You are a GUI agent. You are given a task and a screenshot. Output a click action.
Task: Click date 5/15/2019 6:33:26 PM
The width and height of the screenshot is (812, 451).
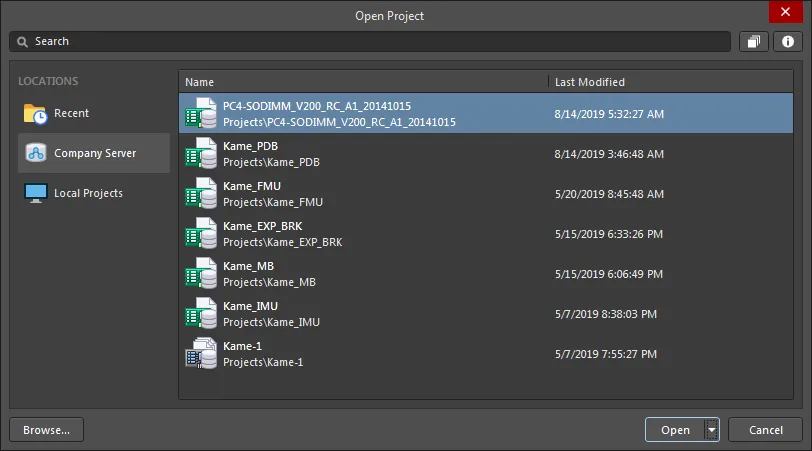[x=608, y=234]
